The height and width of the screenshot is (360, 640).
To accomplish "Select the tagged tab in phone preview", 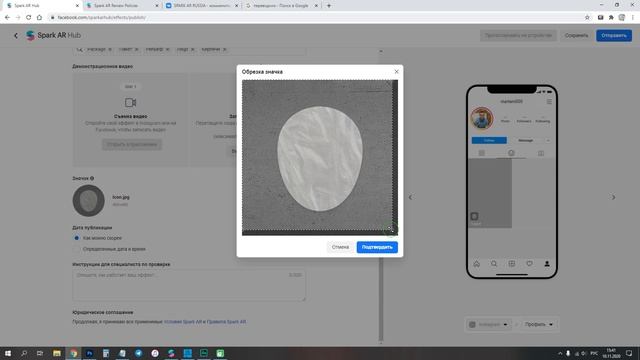I will point(541,153).
